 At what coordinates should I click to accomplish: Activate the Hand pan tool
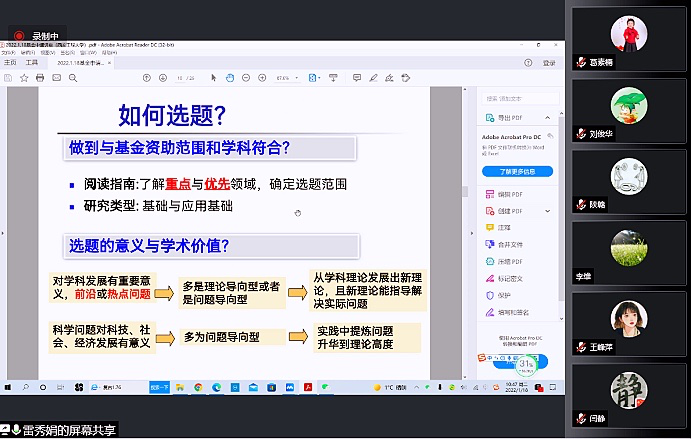click(229, 78)
